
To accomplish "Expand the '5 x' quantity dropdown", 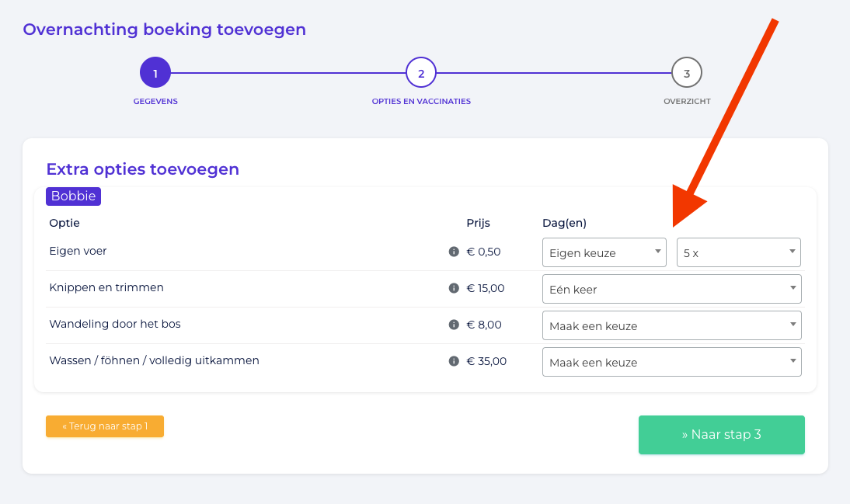I will point(738,252).
